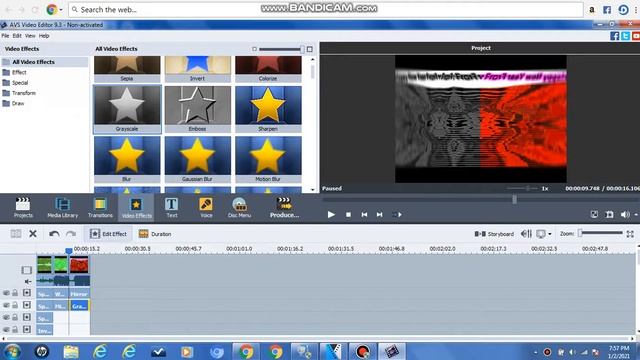Undo the last action
Screen dimensions: 640x360
(54, 233)
